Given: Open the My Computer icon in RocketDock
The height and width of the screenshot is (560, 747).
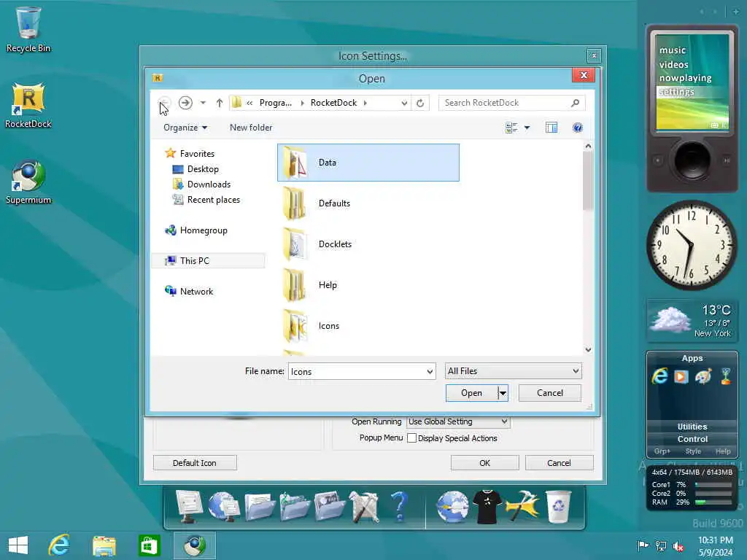Looking at the screenshot, I should 189,507.
